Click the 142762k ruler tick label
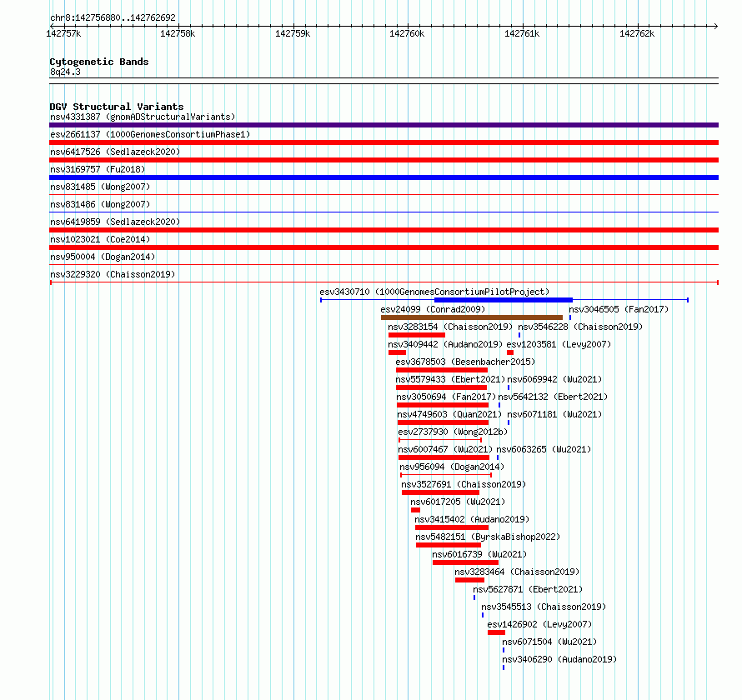742x700 pixels. 637,33
